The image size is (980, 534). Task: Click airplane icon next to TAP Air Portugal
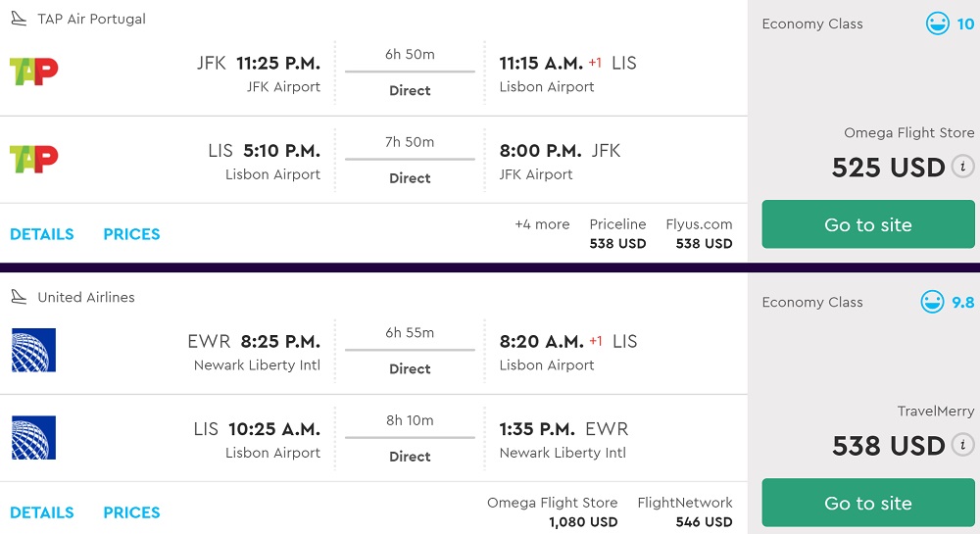(19, 19)
